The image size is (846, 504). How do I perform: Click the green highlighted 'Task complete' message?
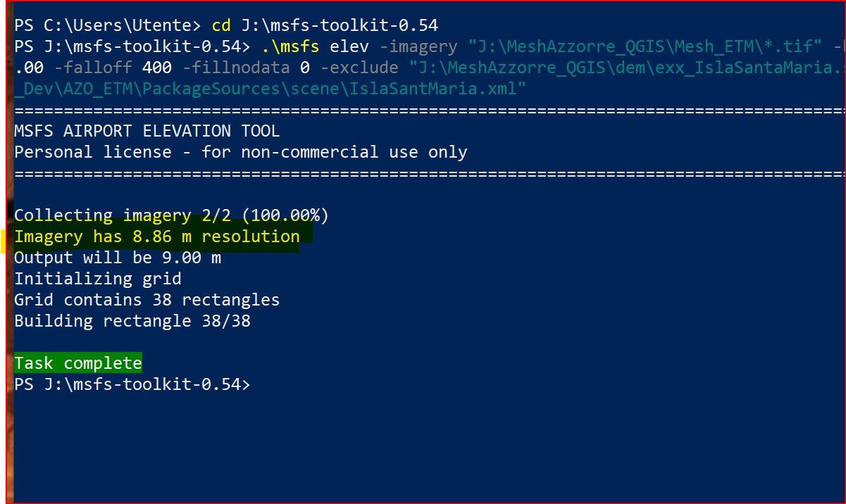pos(78,363)
